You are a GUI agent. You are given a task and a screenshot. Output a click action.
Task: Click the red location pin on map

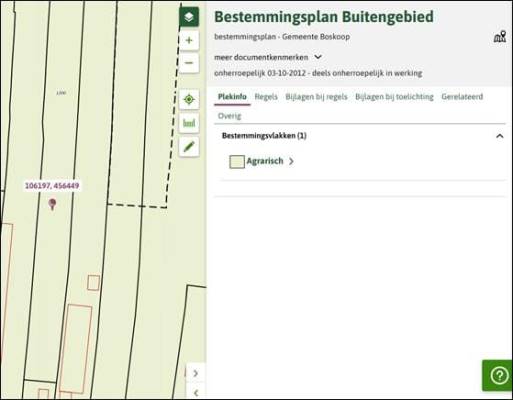click(x=52, y=204)
